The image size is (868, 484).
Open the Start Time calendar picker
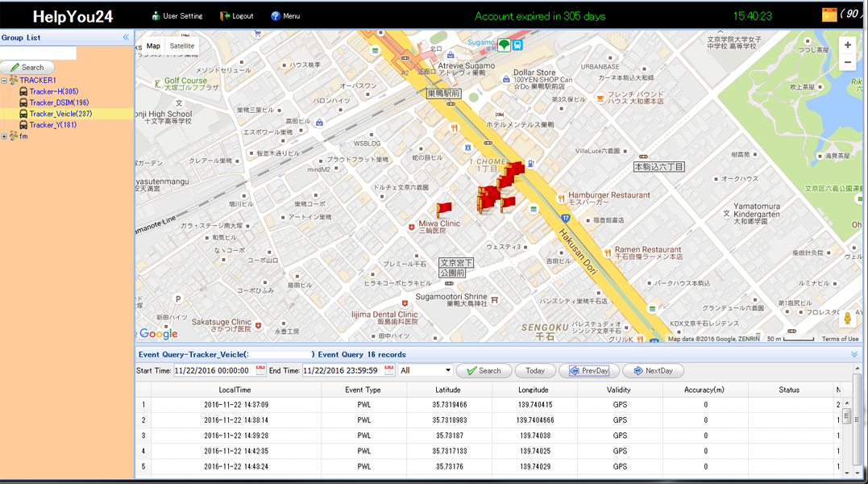point(260,370)
